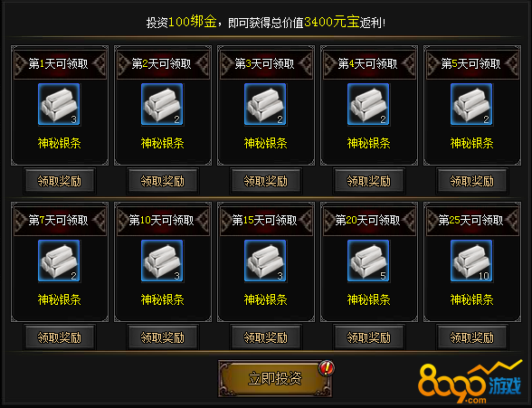Select the Day 2 silver bar icon

(x=162, y=104)
